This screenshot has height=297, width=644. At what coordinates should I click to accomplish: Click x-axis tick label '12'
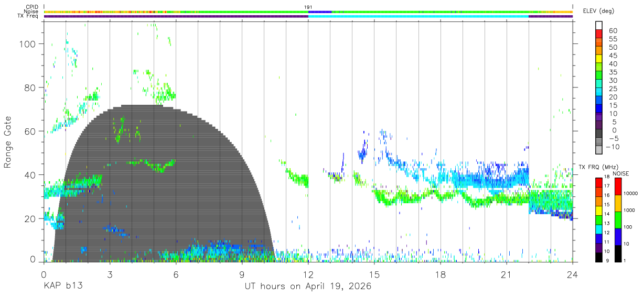point(308,274)
